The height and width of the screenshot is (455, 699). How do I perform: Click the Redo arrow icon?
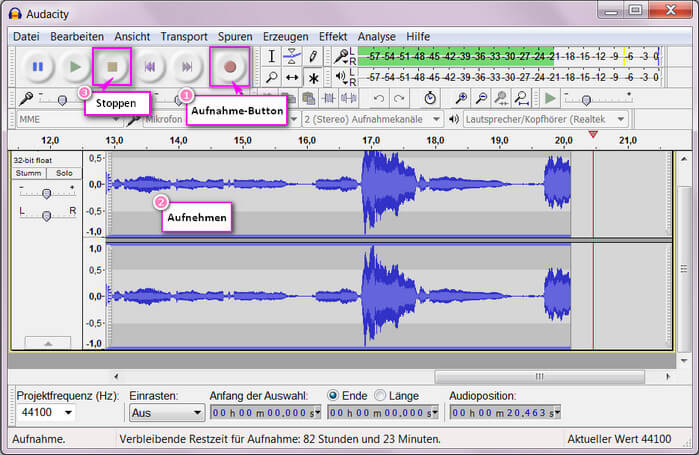tap(399, 98)
